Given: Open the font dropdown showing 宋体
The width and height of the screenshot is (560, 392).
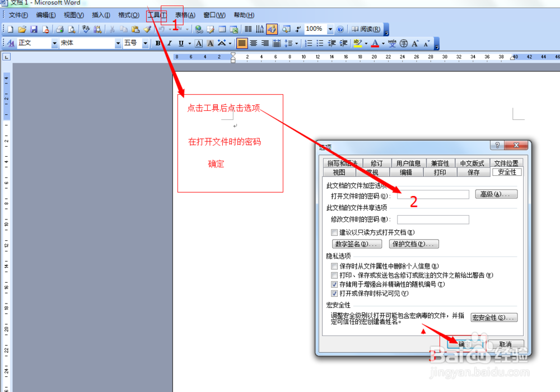Looking at the screenshot, I should pyautogui.click(x=118, y=43).
